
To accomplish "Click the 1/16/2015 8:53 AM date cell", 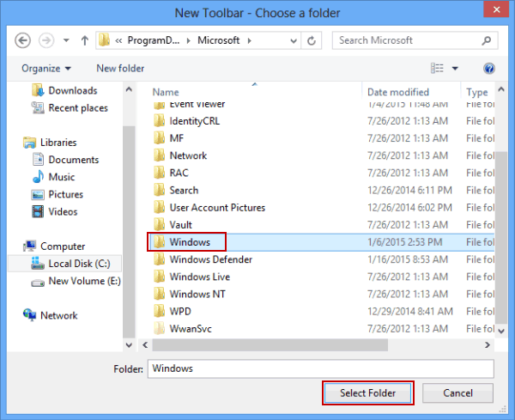I will click(407, 259).
